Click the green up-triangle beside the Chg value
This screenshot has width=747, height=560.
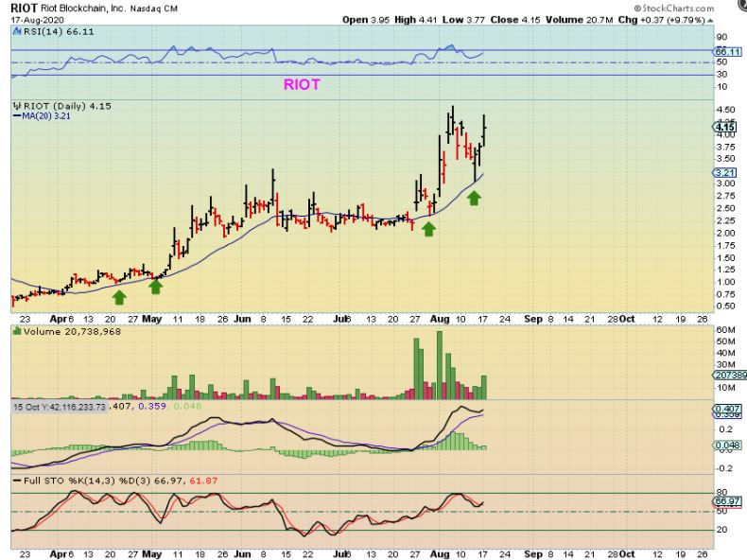pyautogui.click(x=710, y=21)
